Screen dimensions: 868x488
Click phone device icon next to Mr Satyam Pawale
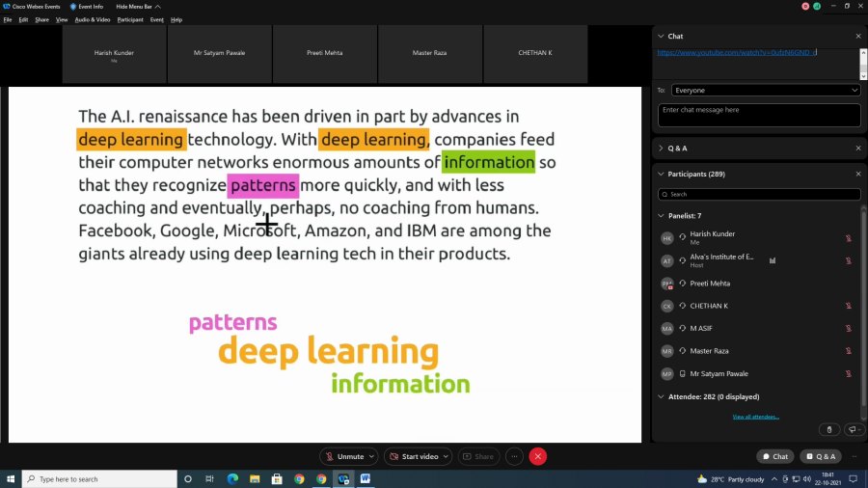683,373
